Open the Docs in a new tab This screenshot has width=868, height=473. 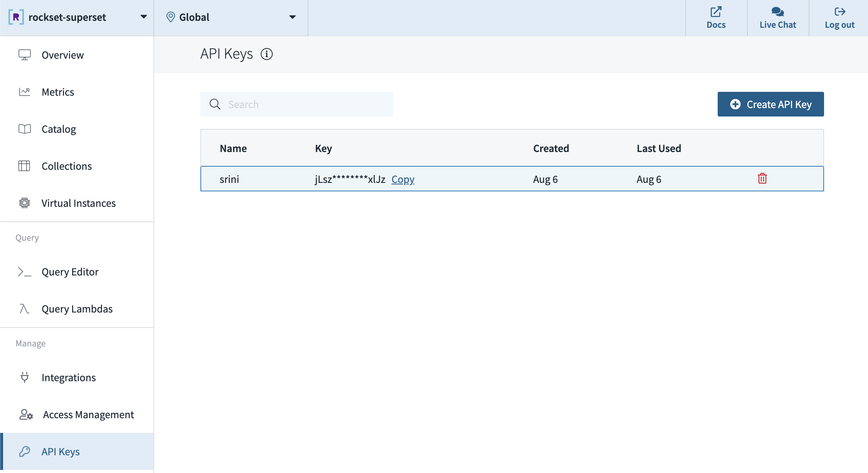[715, 17]
